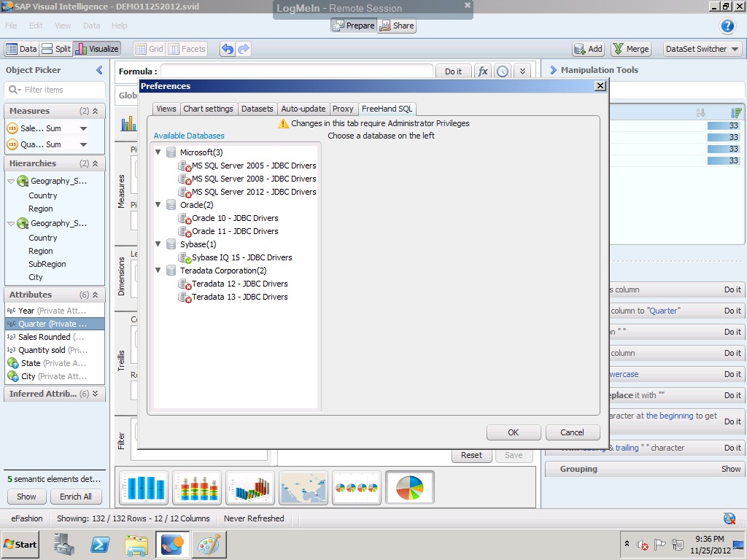Select the stacked bar chart thumbnail
747x560 pixels.
tap(197, 488)
